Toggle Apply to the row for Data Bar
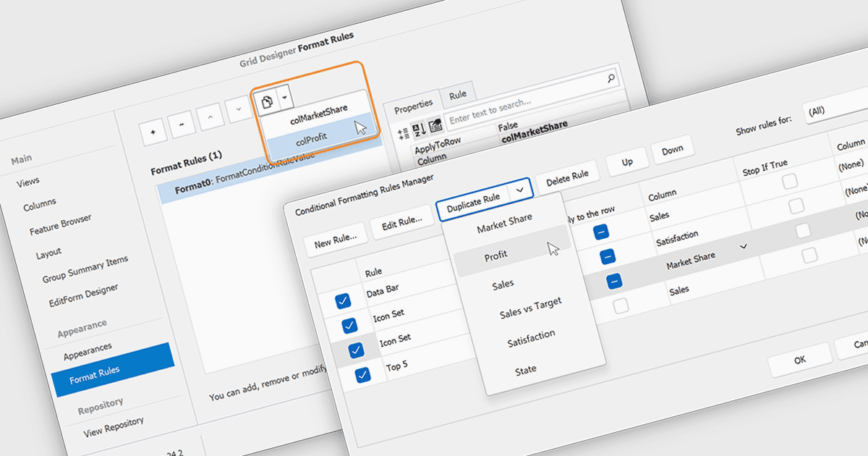868x456 pixels. 601,232
